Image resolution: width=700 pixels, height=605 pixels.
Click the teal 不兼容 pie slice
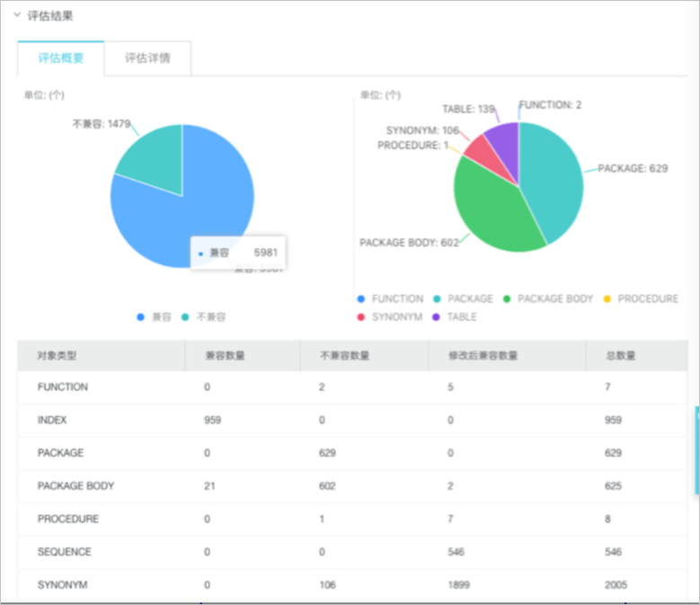click(x=156, y=158)
